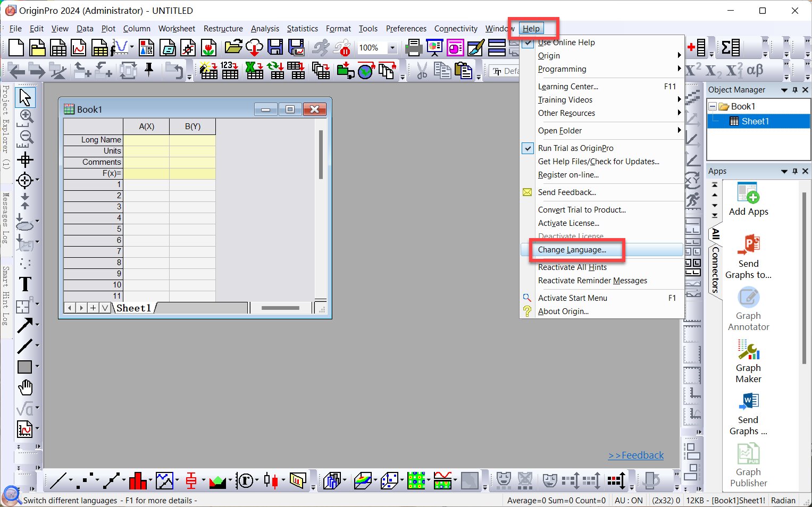Screen dimensions: 812x507
Task: Select the Pointer arrow tool
Action: (25, 97)
